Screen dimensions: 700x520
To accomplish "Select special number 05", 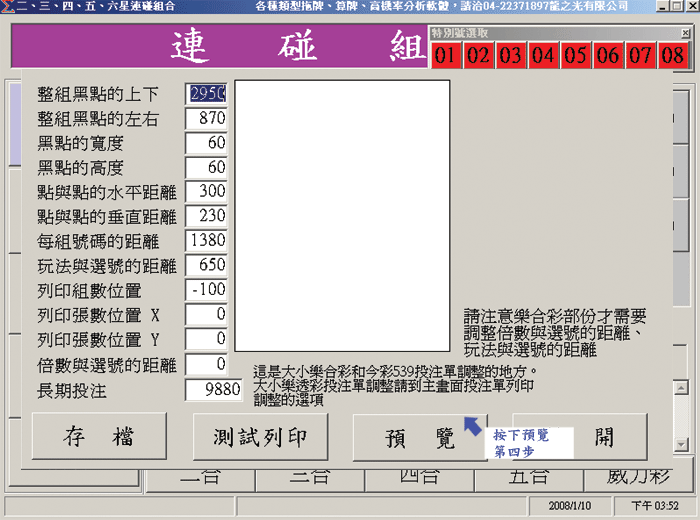I will pyautogui.click(x=575, y=55).
